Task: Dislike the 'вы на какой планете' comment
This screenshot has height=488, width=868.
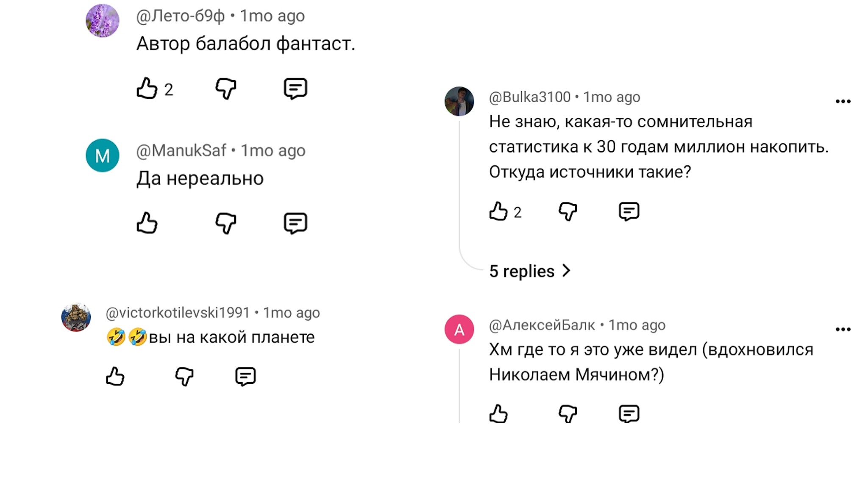Action: (184, 376)
